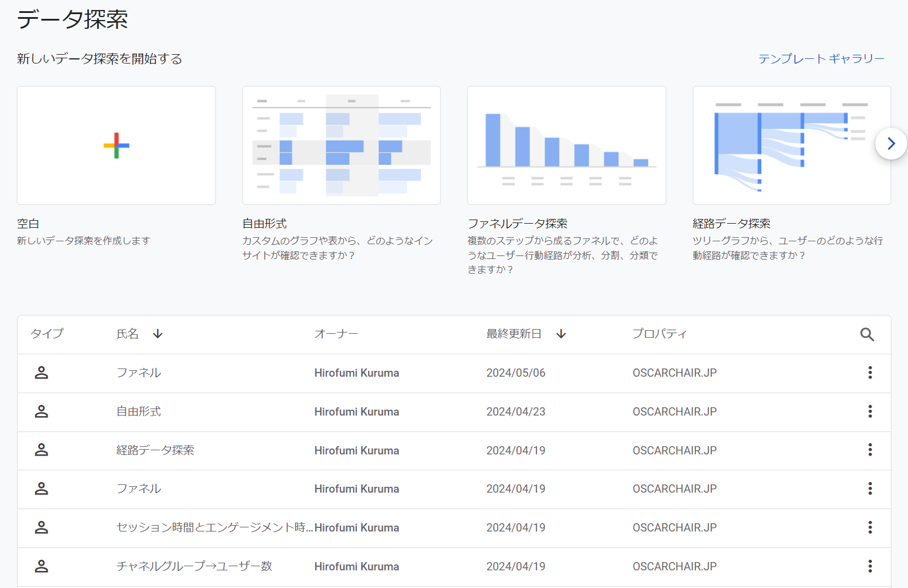Sort the table by the 氏名 column arrow
The image size is (908, 588).
157,334
